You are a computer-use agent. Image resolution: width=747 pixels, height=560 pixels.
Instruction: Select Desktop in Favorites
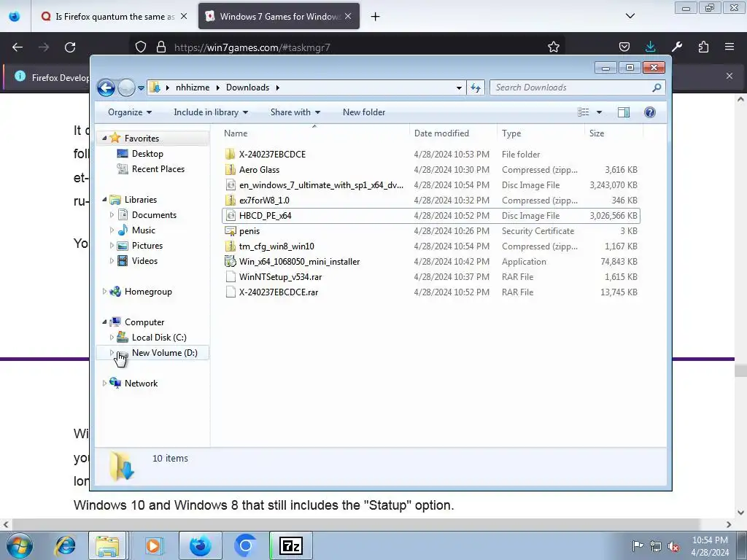(x=147, y=154)
